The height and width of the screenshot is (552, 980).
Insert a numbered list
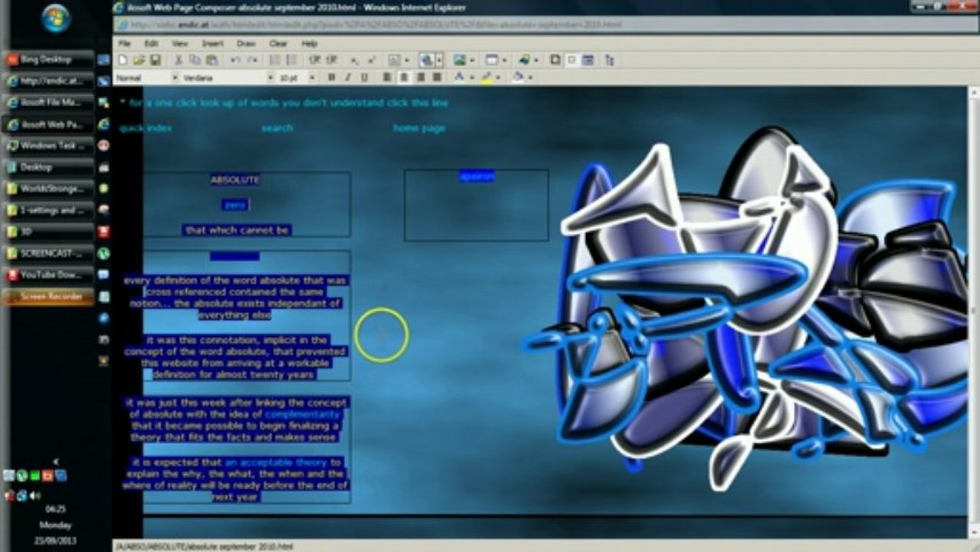coord(275,60)
